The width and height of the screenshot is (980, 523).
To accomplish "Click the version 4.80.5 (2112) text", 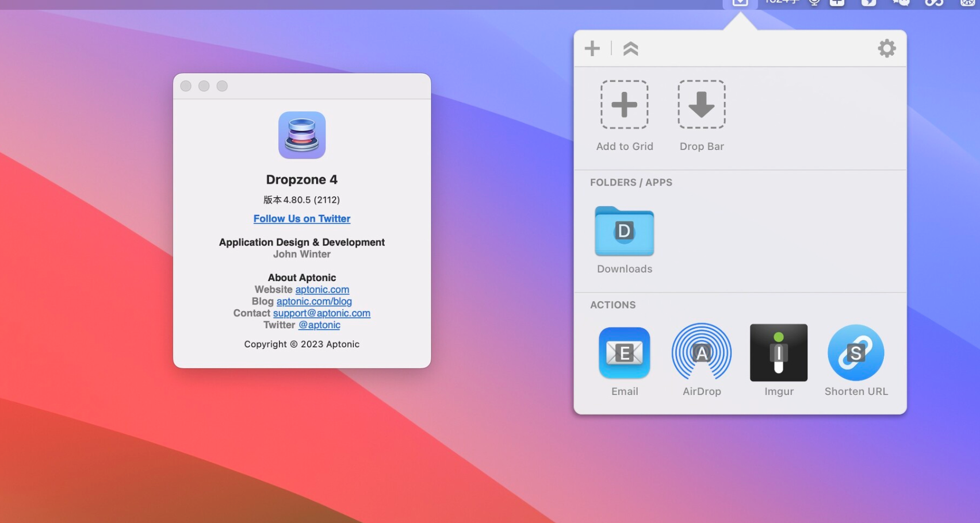I will [x=301, y=199].
